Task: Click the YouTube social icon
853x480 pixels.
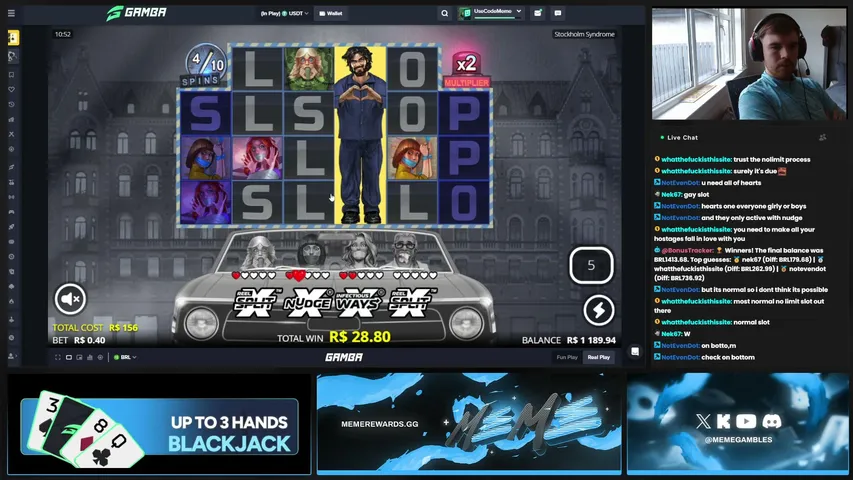Action: point(746,421)
